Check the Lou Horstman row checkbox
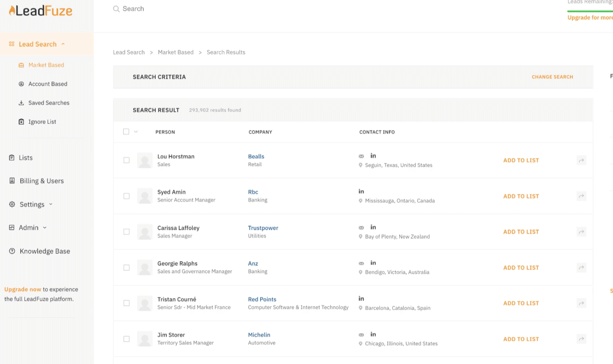Viewport: 613px width, 364px height. click(126, 160)
